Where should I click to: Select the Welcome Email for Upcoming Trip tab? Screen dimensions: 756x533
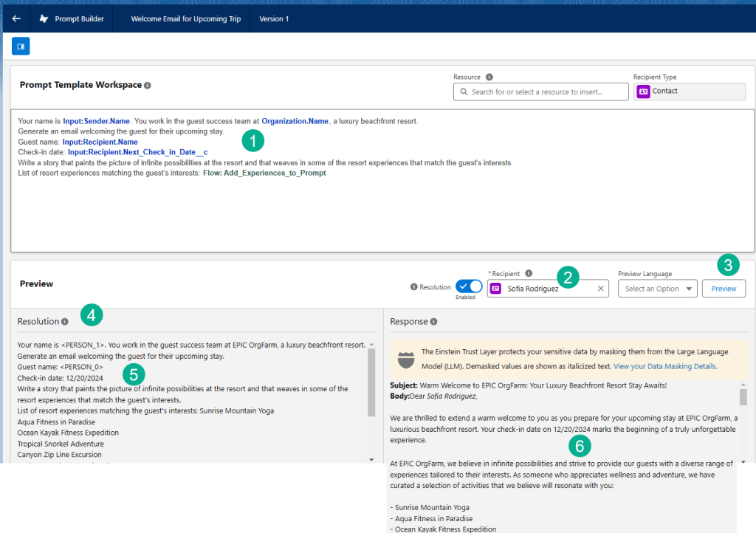pyautogui.click(x=185, y=18)
